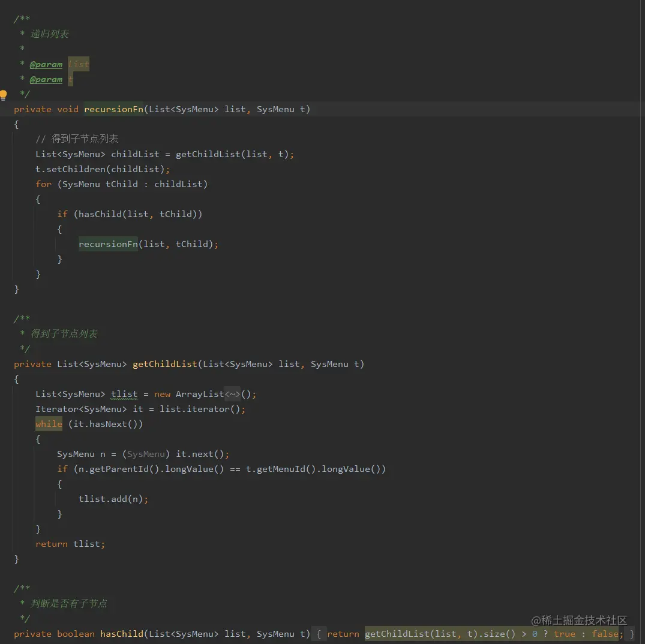The image size is (645, 644).
Task: Click 'false' in the ternary expression
Action: coord(605,634)
